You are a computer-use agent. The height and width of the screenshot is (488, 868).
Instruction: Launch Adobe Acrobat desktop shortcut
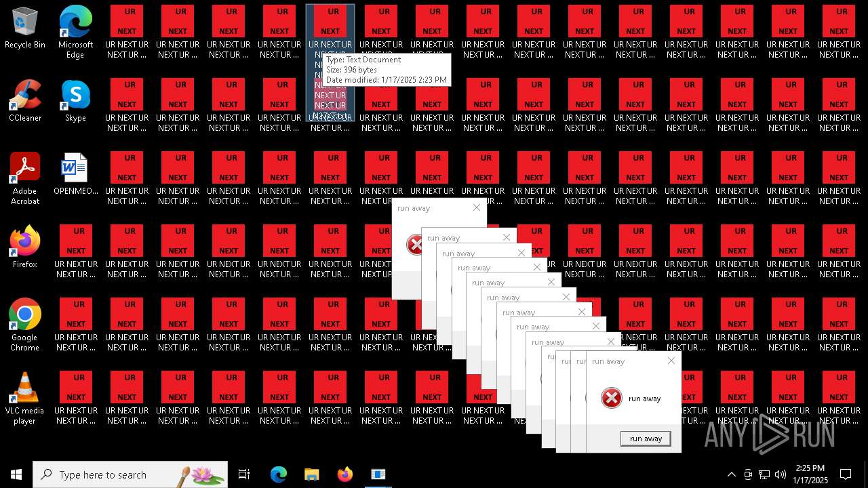click(25, 178)
